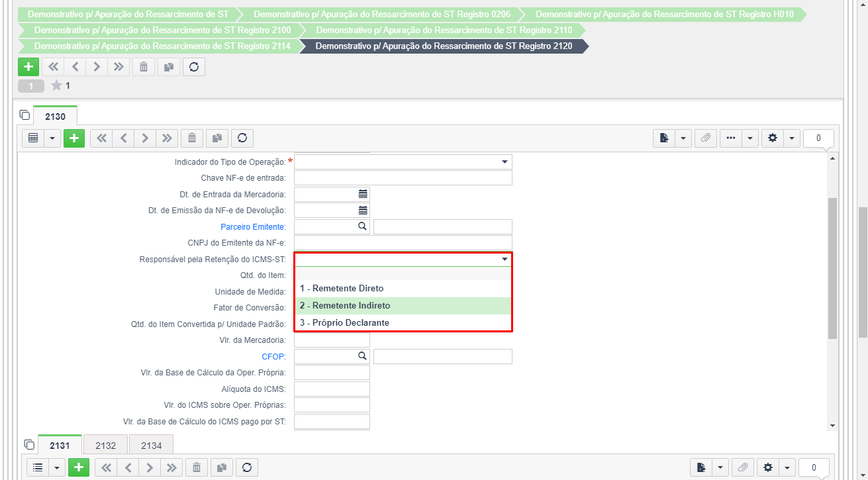The height and width of the screenshot is (480, 868).
Task: Click export icon in tab 2130 toolbar
Action: 664,138
